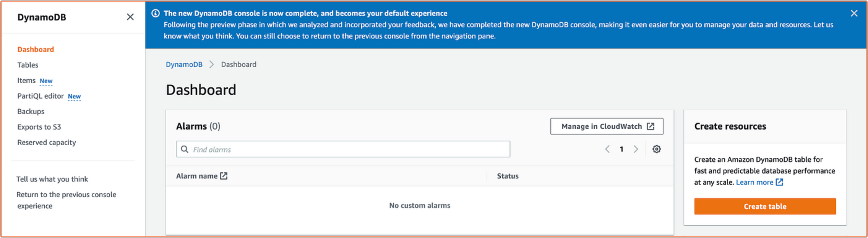Open alarms table preferences gear
Image resolution: width=868 pixels, height=238 pixels.
click(656, 149)
